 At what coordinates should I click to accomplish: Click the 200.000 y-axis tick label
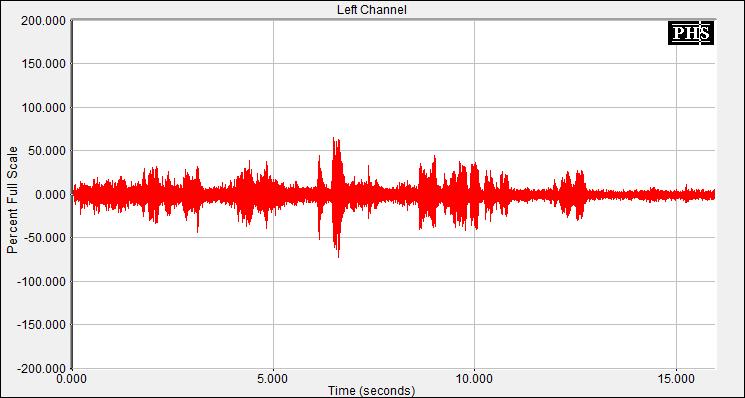[44, 20]
